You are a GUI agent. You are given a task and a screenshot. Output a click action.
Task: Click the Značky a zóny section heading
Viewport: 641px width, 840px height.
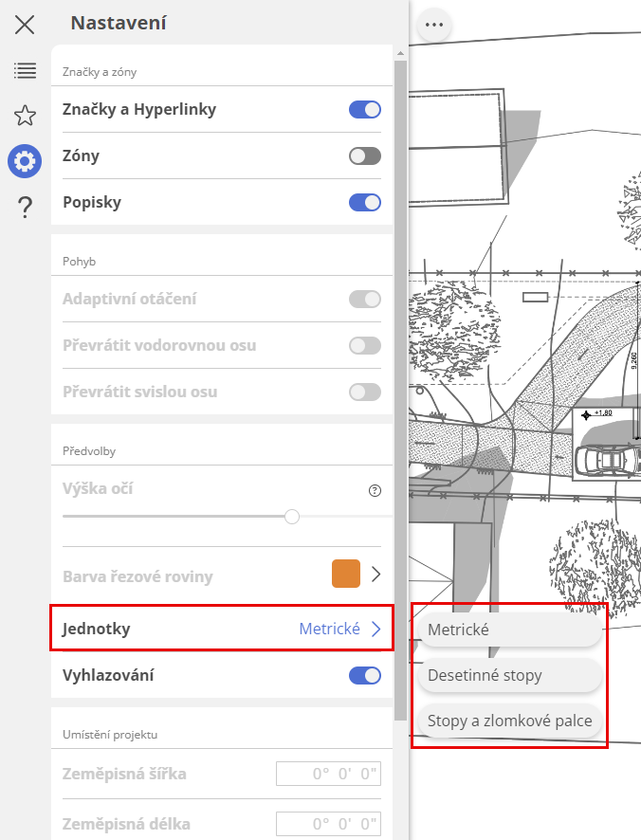(100, 72)
